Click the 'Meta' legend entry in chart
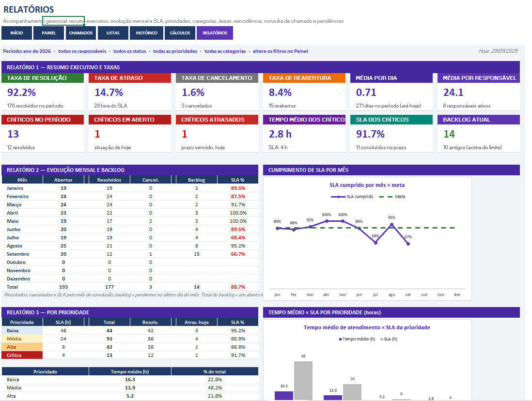 coord(392,197)
